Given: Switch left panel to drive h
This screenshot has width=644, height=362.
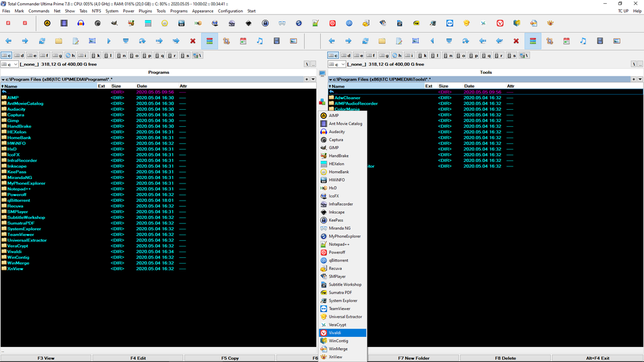Looking at the screenshot, I should (x=70, y=55).
